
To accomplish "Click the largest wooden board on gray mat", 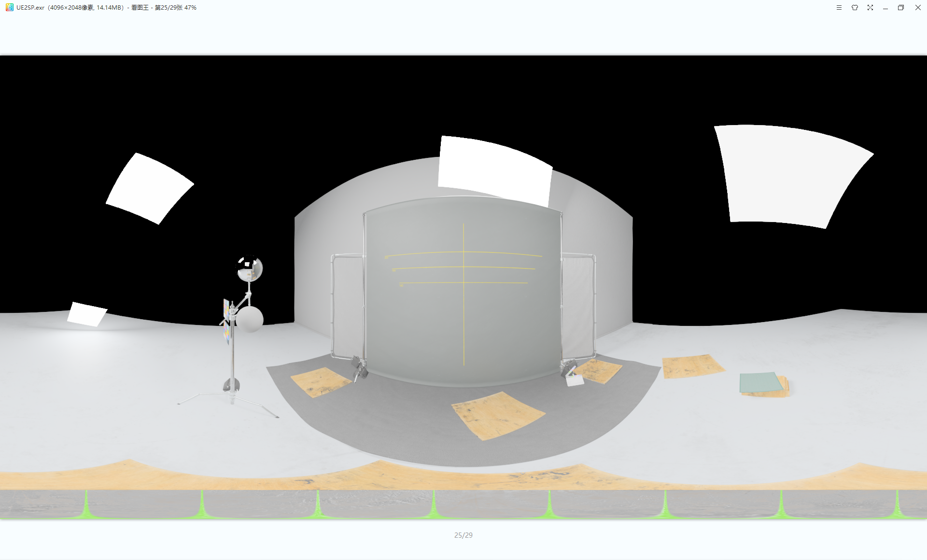I will [497, 415].
